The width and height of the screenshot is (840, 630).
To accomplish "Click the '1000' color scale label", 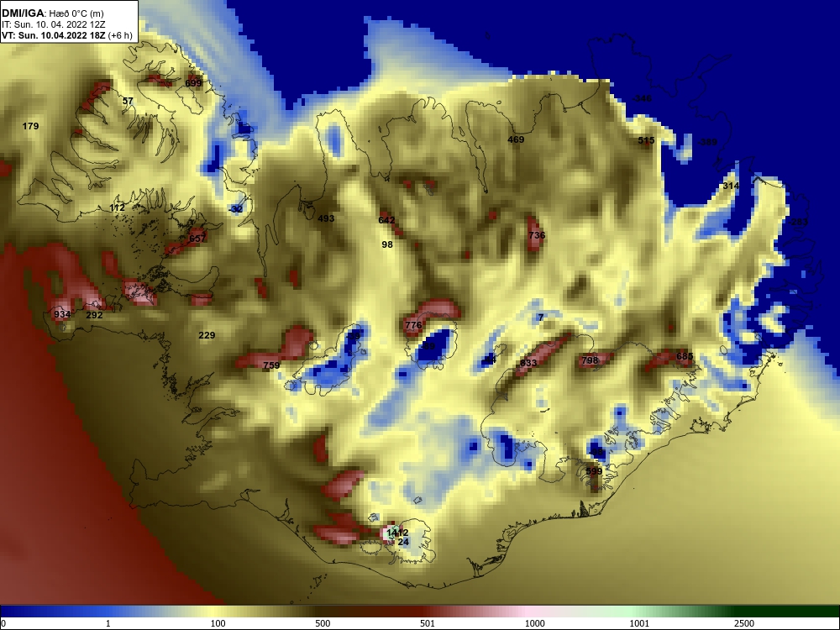I will pyautogui.click(x=534, y=623).
